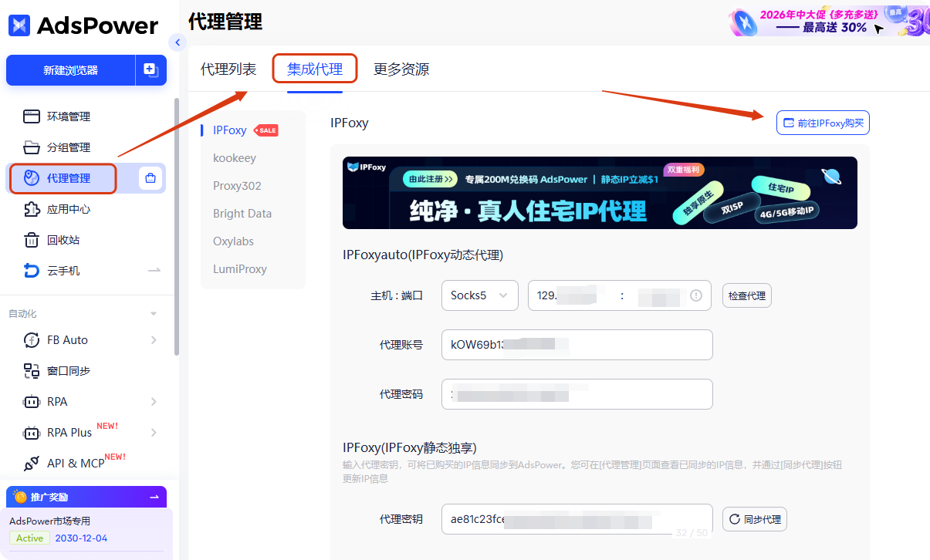Click the 检查代理 button
The height and width of the screenshot is (560, 930).
click(746, 295)
